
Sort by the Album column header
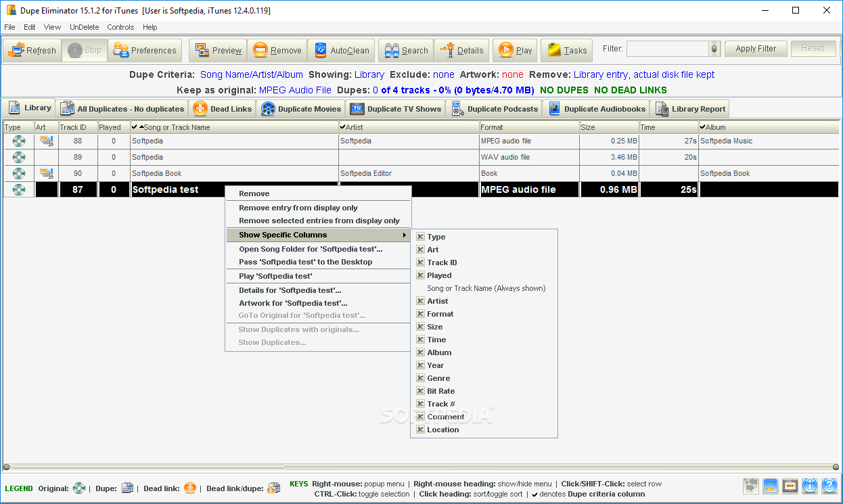pos(769,127)
